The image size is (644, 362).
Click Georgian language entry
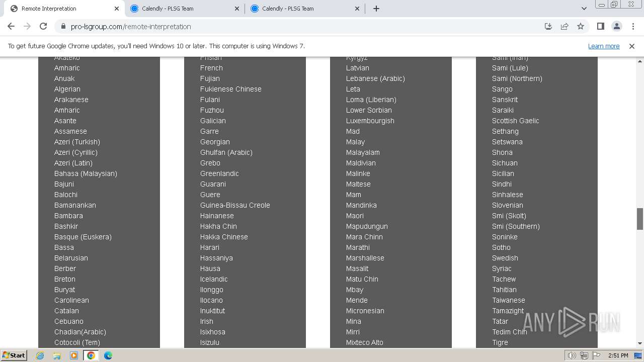[x=215, y=142]
